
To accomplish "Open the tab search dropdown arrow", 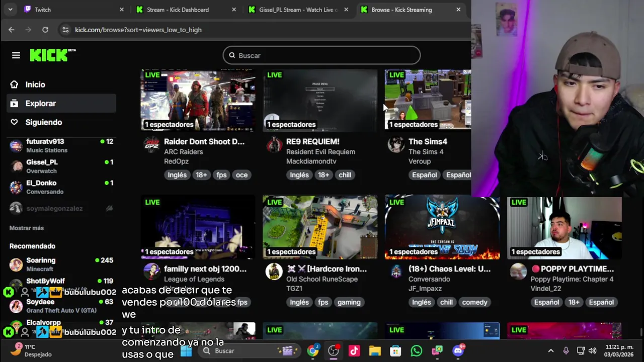I will 10,10.
